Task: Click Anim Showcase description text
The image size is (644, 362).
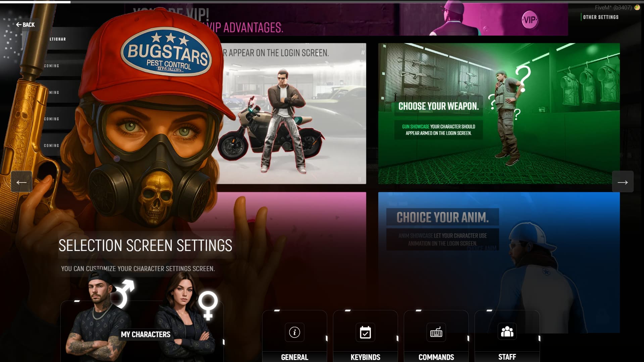Action: click(x=442, y=239)
